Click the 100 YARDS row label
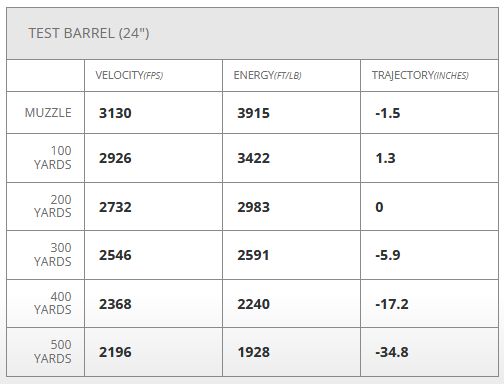504x384 pixels. coord(53,158)
